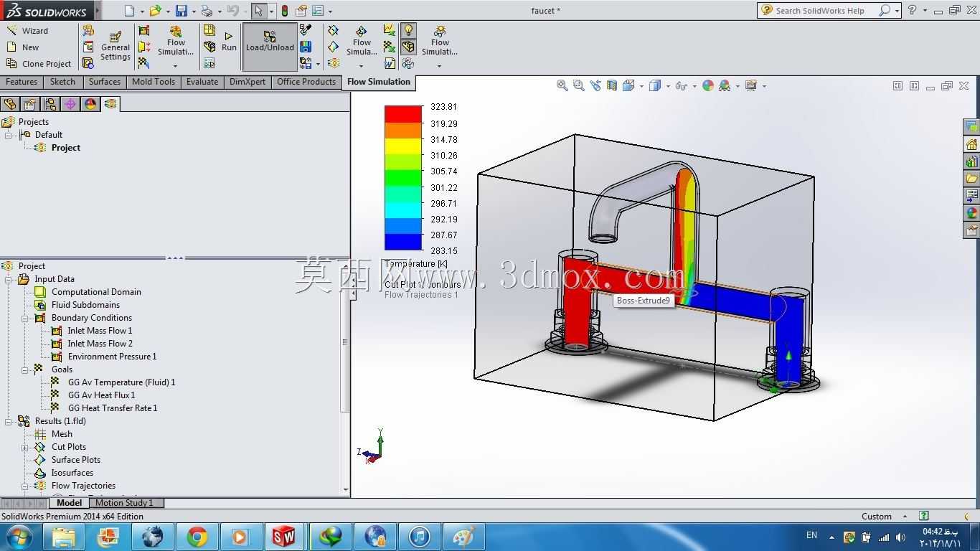The image size is (980, 551).
Task: Switch to Sketch tab
Action: (x=62, y=82)
